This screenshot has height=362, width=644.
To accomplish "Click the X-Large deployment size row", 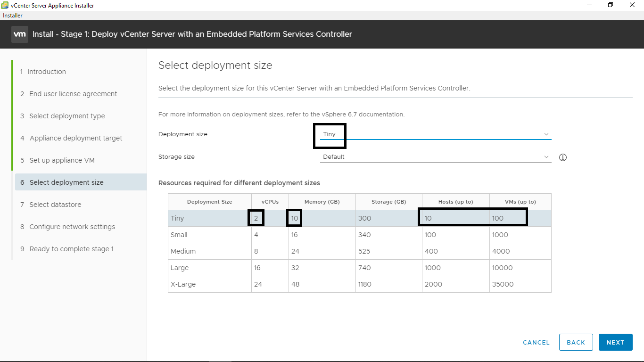I will (x=209, y=284).
